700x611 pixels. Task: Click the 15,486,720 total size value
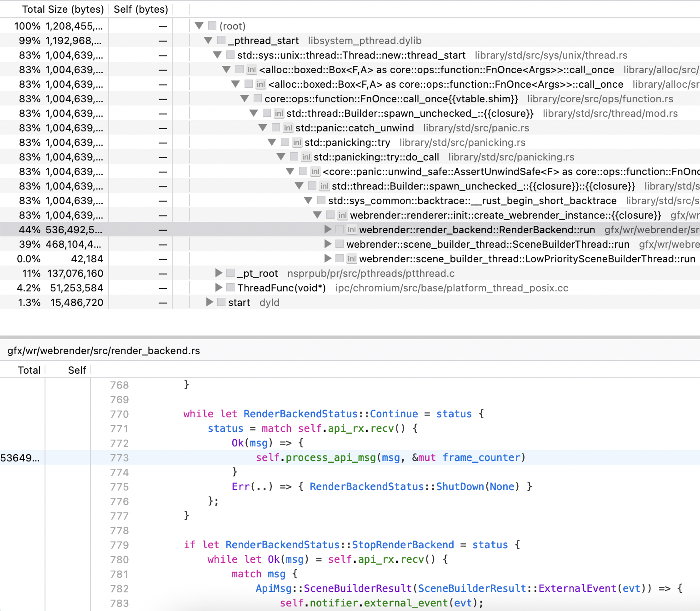[x=77, y=303]
